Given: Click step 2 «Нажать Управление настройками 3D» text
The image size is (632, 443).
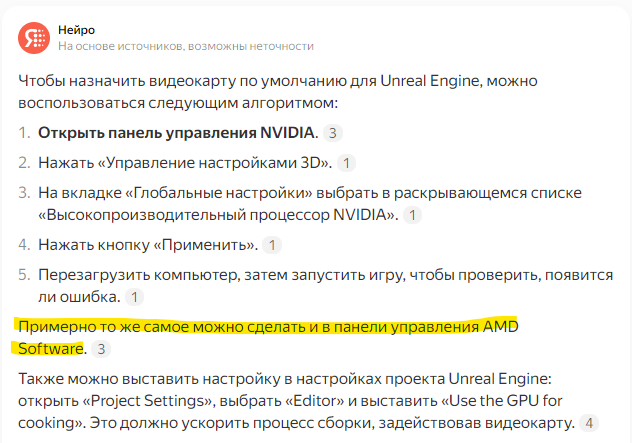Looking at the screenshot, I should click(185, 163).
